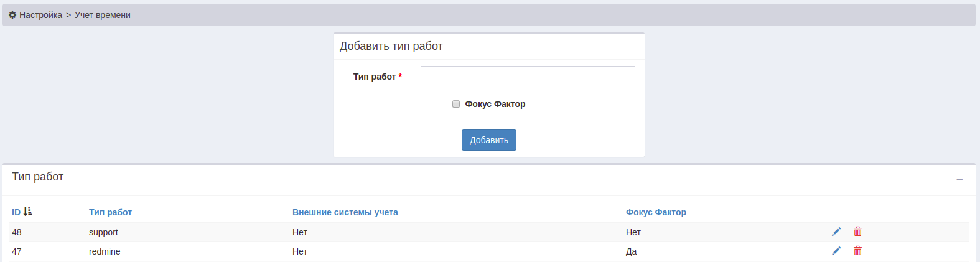Edit the support work type row
Viewport: 980px width, 262px height.
pyautogui.click(x=836, y=232)
